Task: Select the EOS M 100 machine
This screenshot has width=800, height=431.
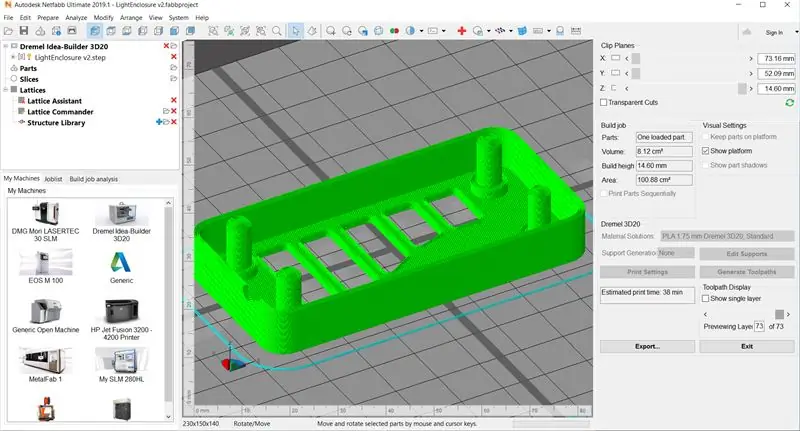Action: tap(45, 266)
